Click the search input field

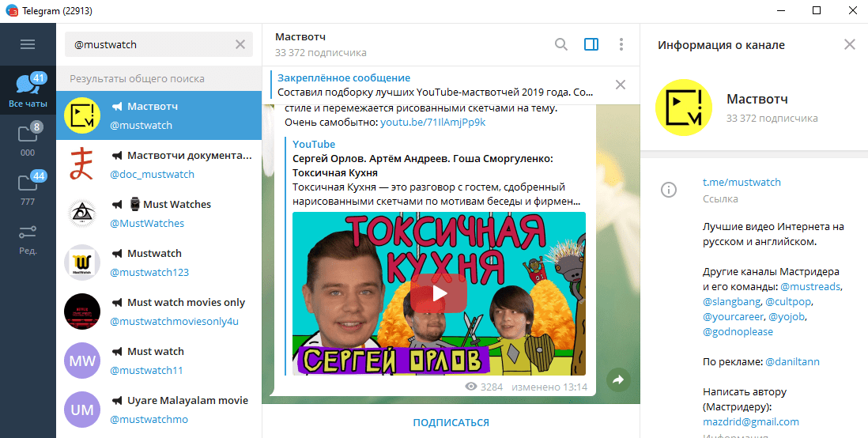coord(150,44)
